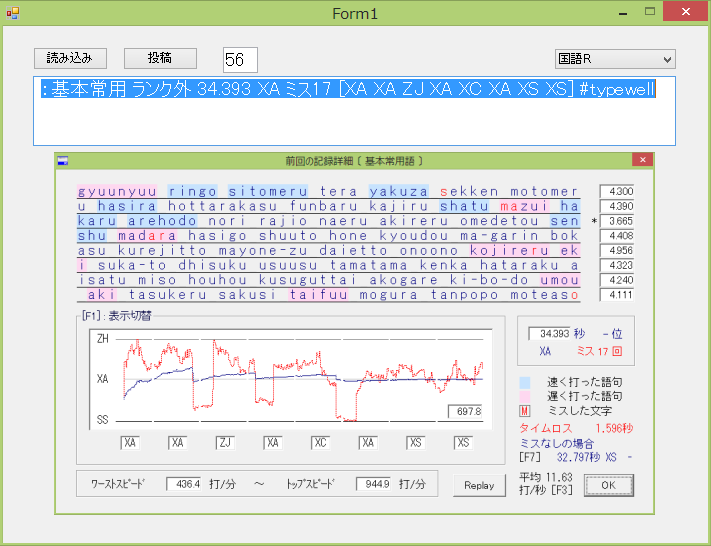Click the starred line time 3.665
The width and height of the screenshot is (711, 546).
click(617, 221)
